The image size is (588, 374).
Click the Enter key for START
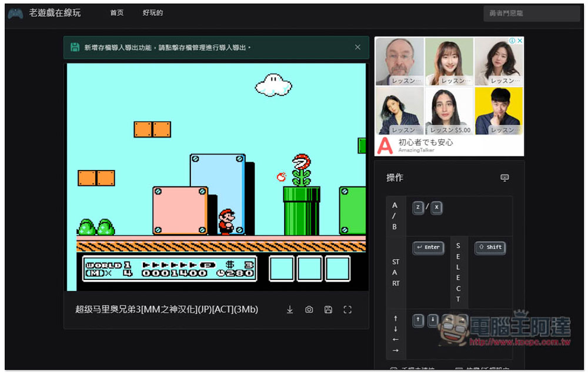(x=428, y=248)
